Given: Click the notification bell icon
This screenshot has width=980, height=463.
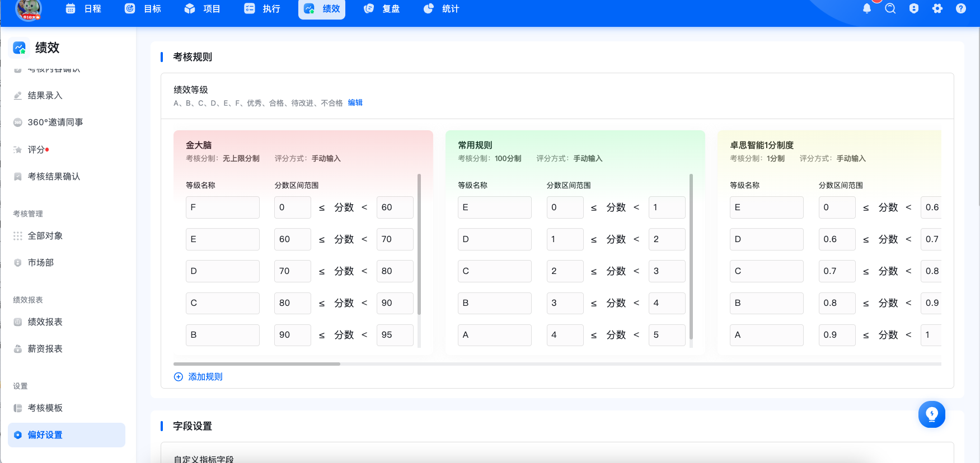Looking at the screenshot, I should click(x=866, y=8).
